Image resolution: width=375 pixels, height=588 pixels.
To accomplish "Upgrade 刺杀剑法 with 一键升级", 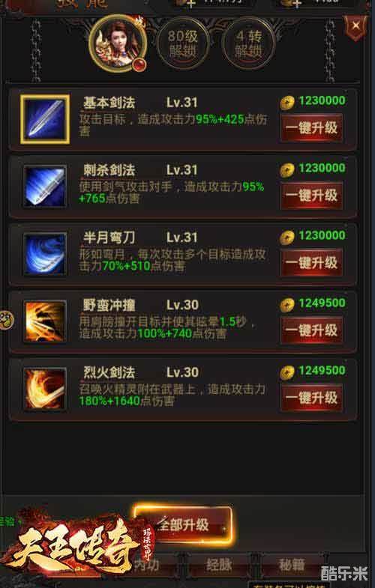I will coord(311,196).
